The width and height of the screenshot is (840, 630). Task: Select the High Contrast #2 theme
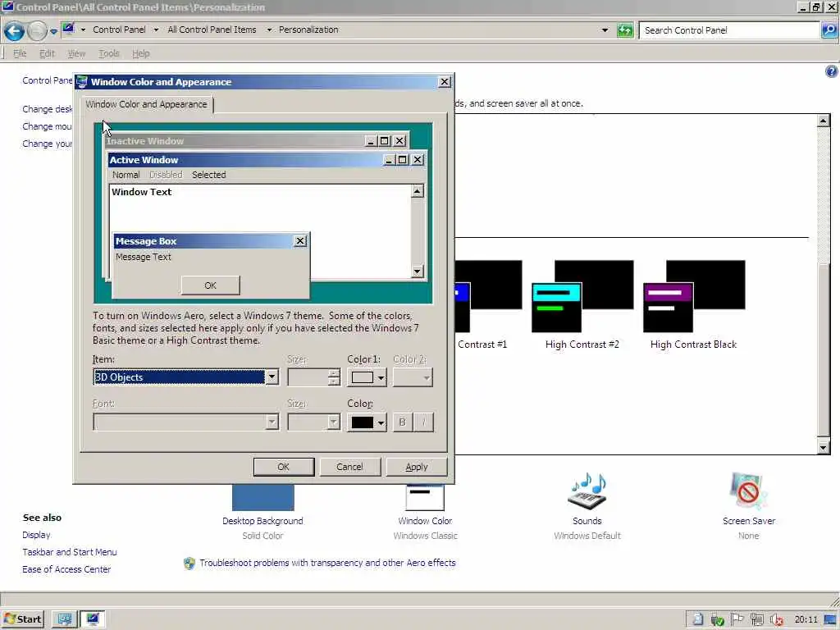pyautogui.click(x=582, y=305)
